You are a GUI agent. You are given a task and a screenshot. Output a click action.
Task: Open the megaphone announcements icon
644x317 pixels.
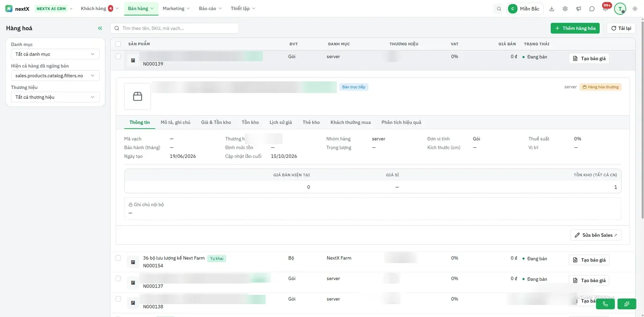point(578,9)
